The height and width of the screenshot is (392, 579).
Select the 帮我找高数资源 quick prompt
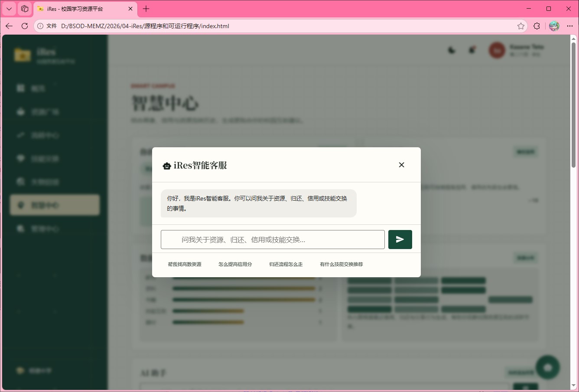185,264
